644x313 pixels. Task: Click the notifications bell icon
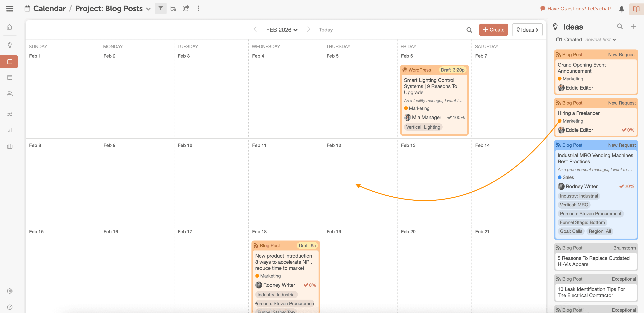click(621, 9)
